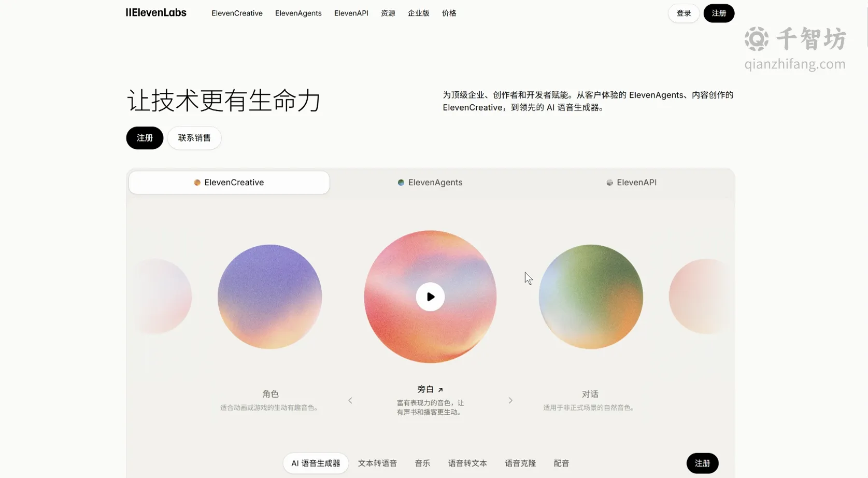Select 语音克隆 option
This screenshot has height=478, width=868.
(x=520, y=463)
